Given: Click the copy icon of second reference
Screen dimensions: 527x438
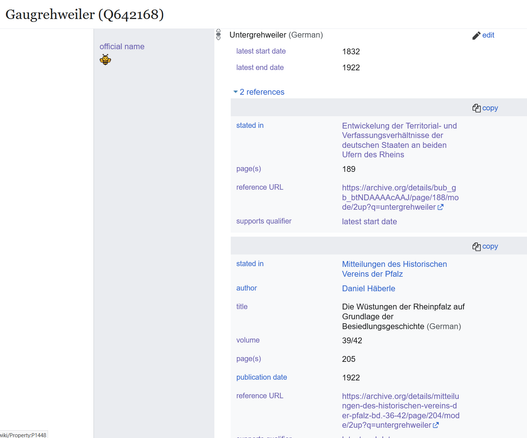Looking at the screenshot, I should (476, 247).
